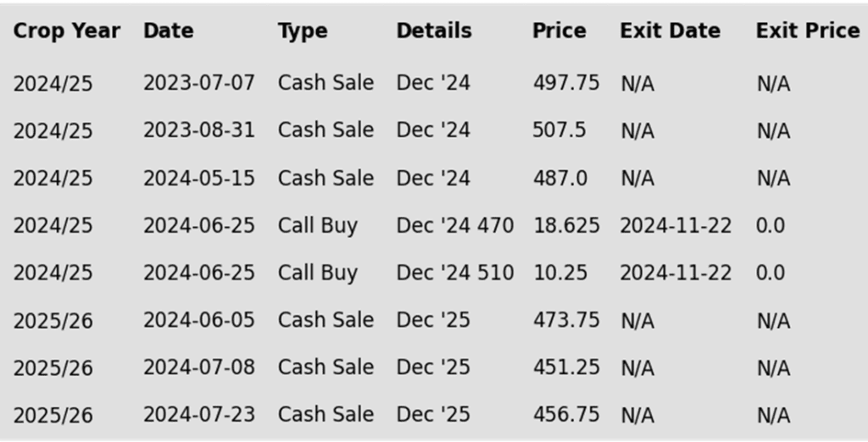Viewport: 868px width, 442px height.
Task: Click the 18.625 call price
Action: [565, 226]
